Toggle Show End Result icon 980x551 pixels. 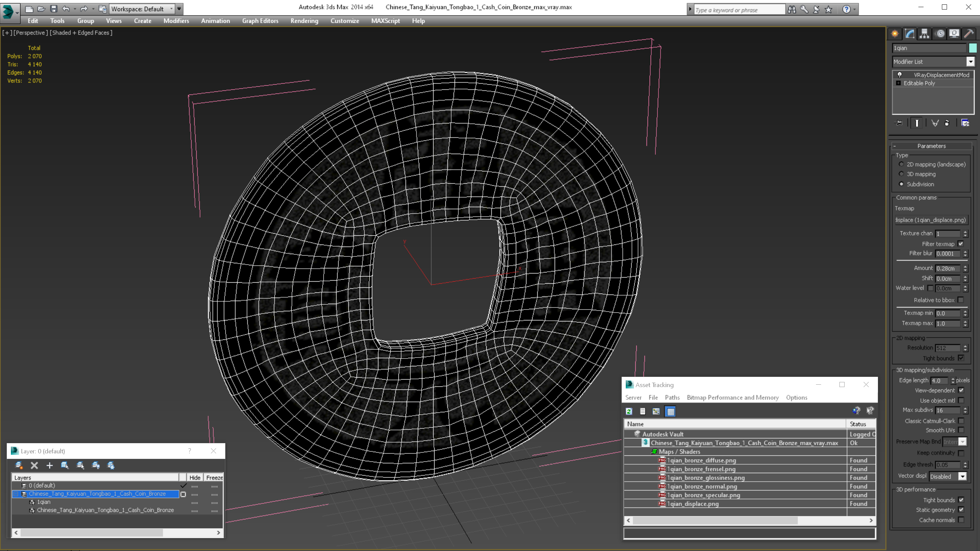(917, 123)
